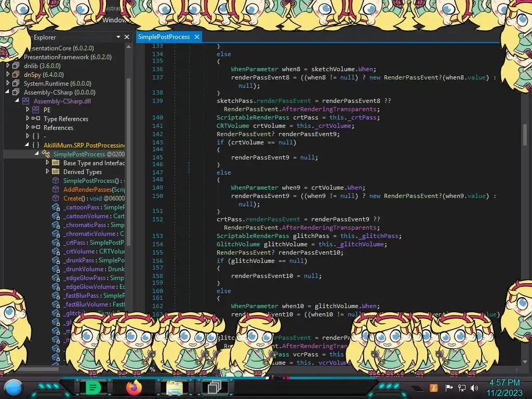Click the Type References node icon
This screenshot has height=399, width=532.
(36, 118)
